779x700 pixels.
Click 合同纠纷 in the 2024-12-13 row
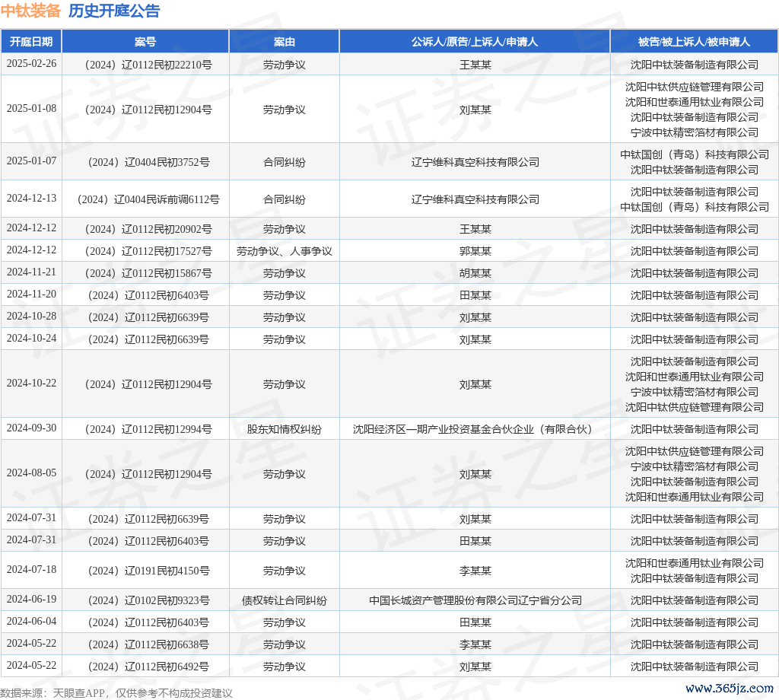click(x=285, y=199)
